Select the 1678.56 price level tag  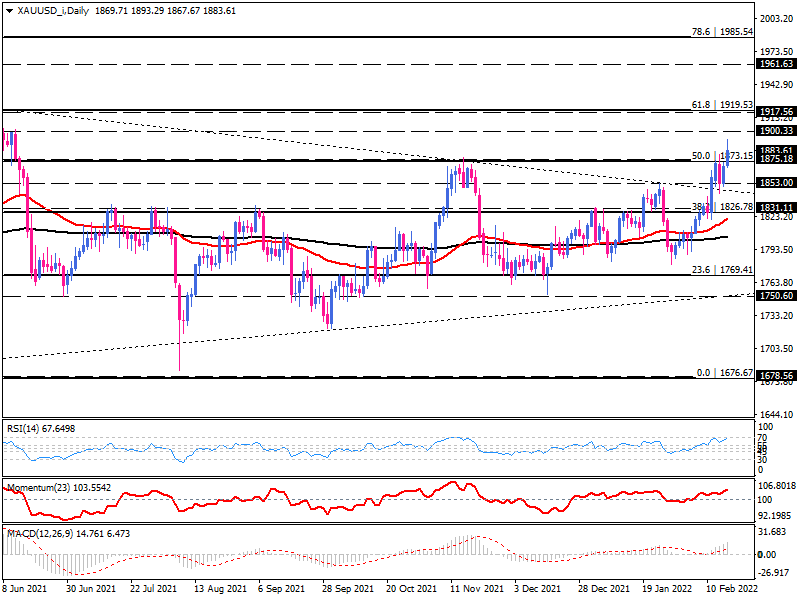(x=776, y=376)
